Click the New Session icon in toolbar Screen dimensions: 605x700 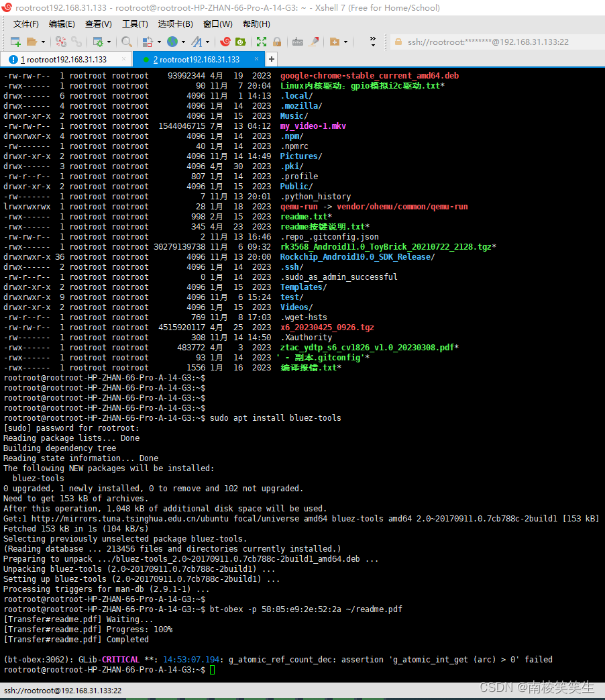(15, 42)
